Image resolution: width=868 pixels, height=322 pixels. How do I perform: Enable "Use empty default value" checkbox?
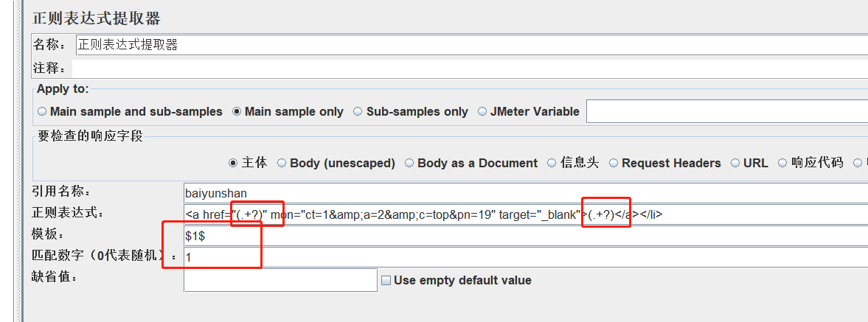click(x=386, y=280)
